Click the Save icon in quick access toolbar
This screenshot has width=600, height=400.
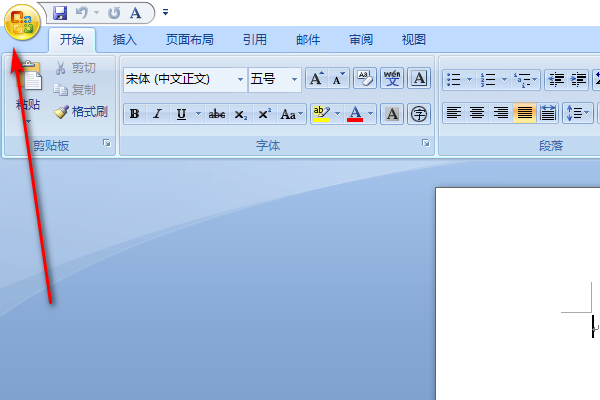(x=60, y=13)
